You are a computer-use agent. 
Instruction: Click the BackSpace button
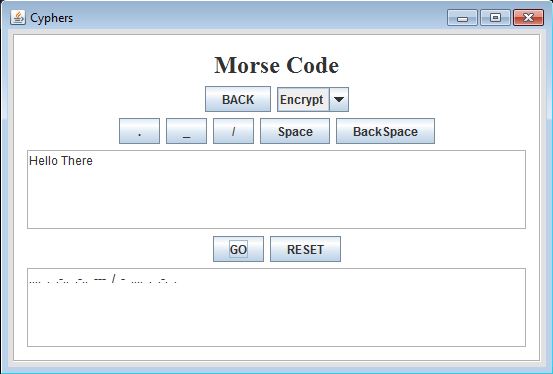point(385,131)
